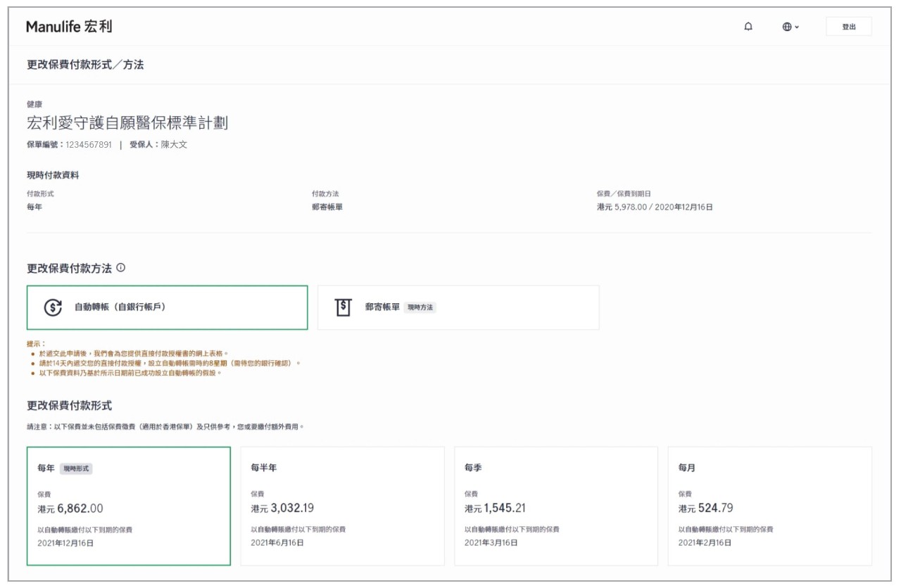
Task: Click the Manulife 宏利 logo
Action: 69,27
